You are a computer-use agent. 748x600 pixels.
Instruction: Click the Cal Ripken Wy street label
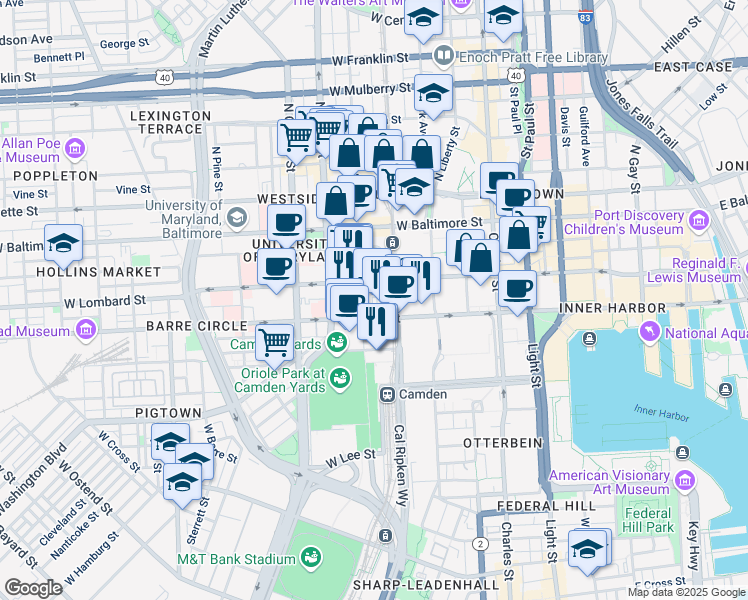(x=400, y=466)
